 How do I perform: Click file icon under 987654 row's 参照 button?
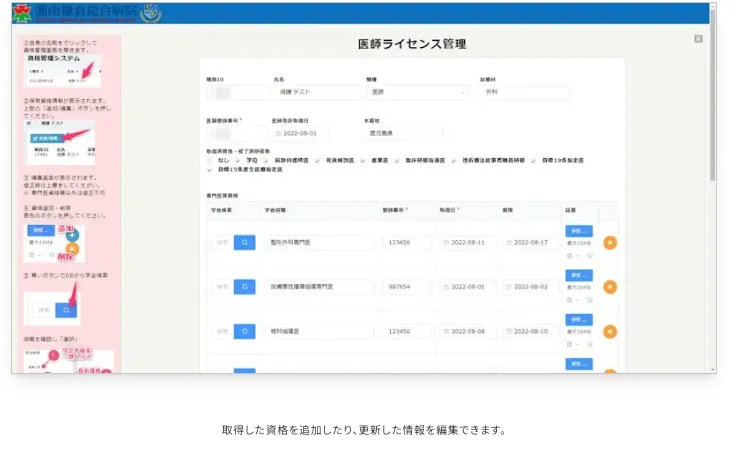pos(569,300)
